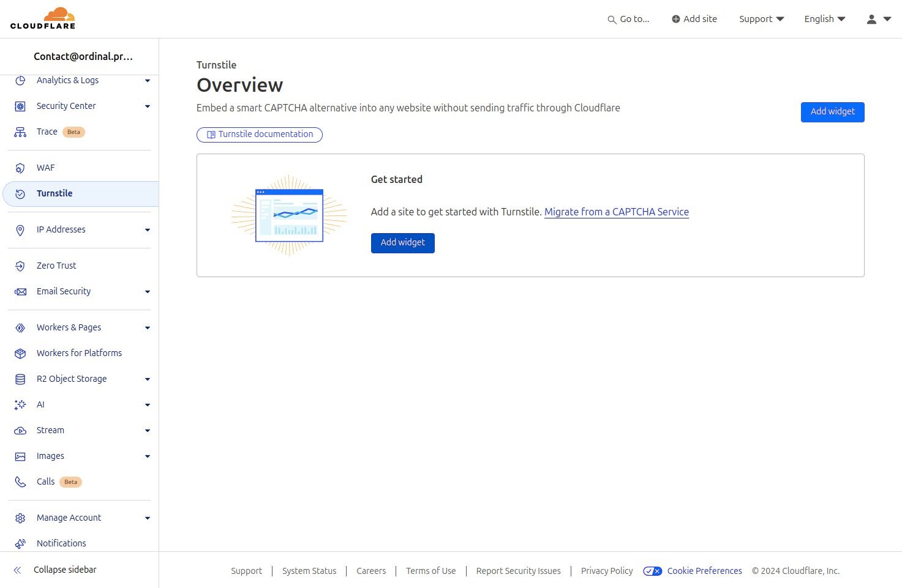Screen dimensions: 902x588
Task: Click the Analytics & Logs pie chart icon
Action: (20, 80)
